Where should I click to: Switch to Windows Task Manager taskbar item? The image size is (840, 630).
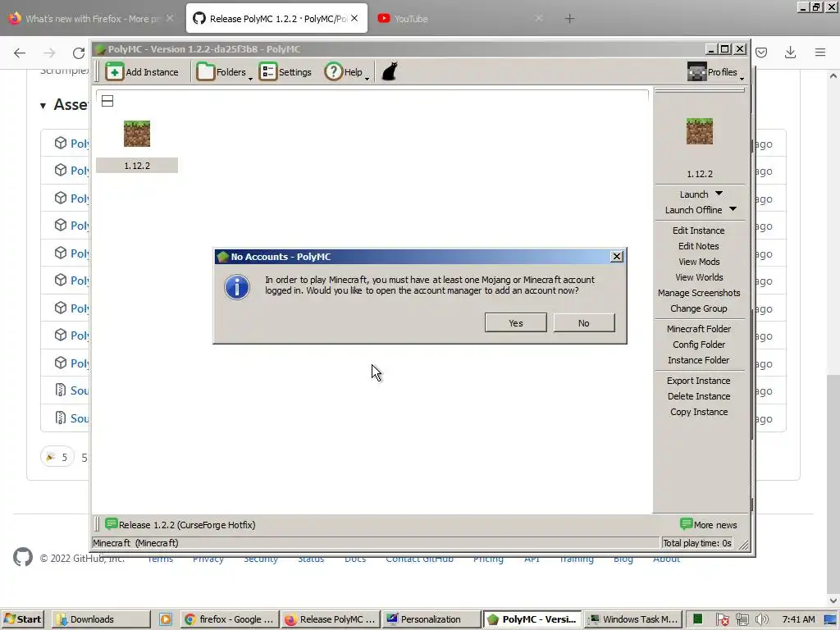(x=633, y=619)
